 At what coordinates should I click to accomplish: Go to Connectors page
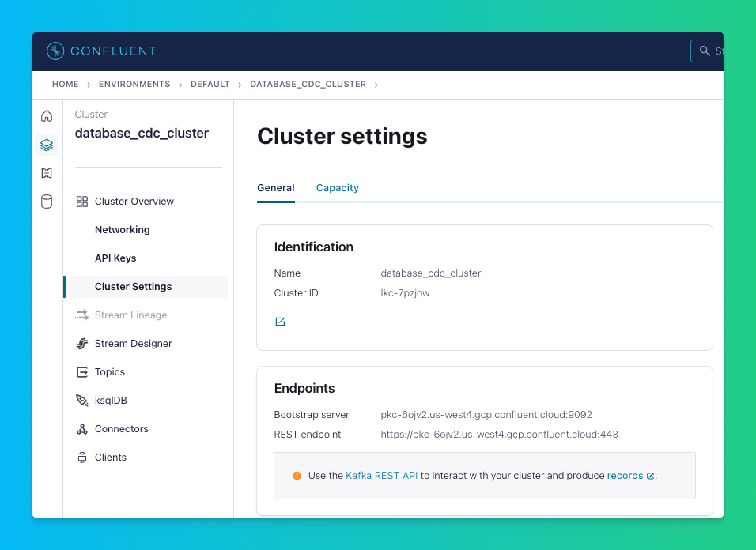coord(121,429)
